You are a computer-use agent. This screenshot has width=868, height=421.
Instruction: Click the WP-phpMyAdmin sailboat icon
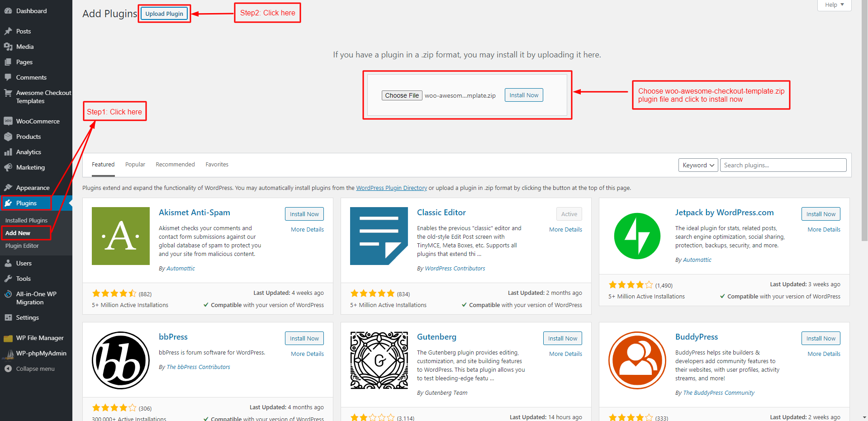8,354
